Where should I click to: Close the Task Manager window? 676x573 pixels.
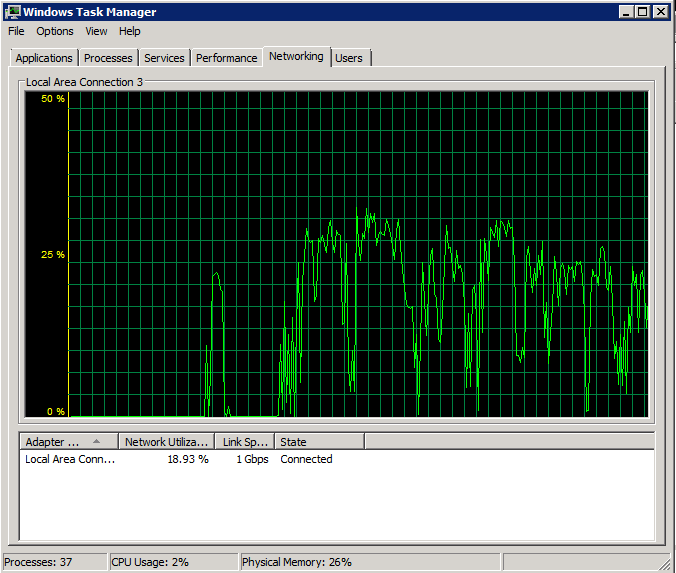click(661, 12)
